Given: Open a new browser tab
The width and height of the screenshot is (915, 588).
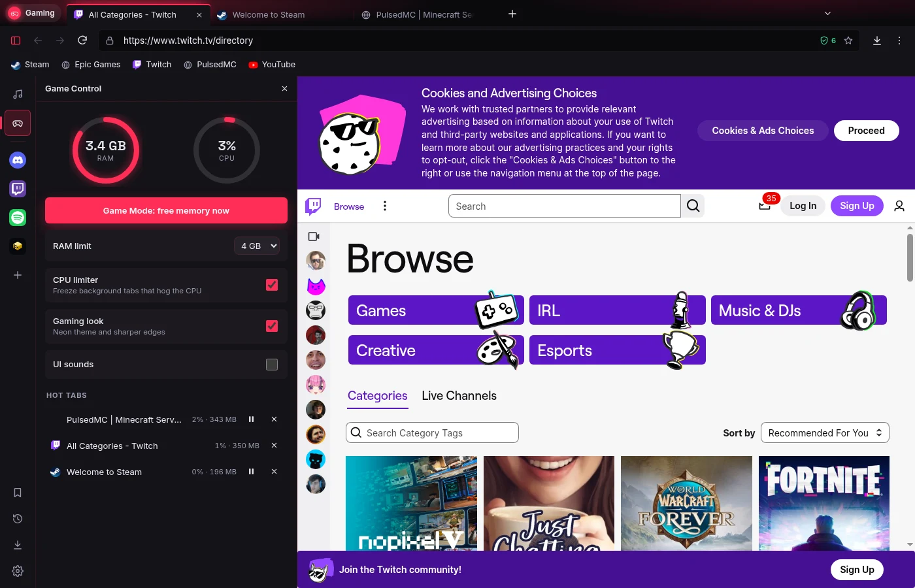Looking at the screenshot, I should pyautogui.click(x=512, y=14).
